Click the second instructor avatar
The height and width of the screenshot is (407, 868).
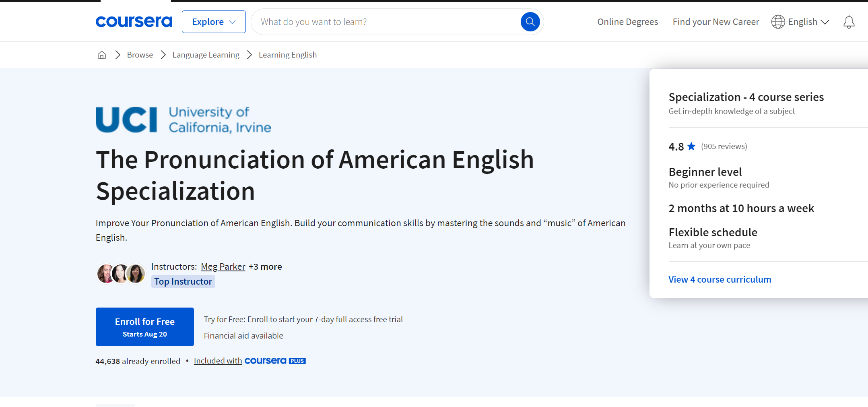point(121,274)
